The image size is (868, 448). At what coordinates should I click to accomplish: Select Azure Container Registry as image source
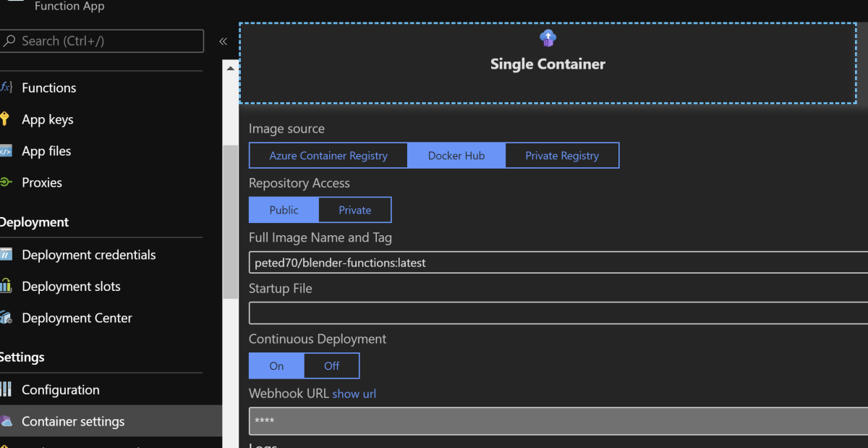click(x=328, y=156)
